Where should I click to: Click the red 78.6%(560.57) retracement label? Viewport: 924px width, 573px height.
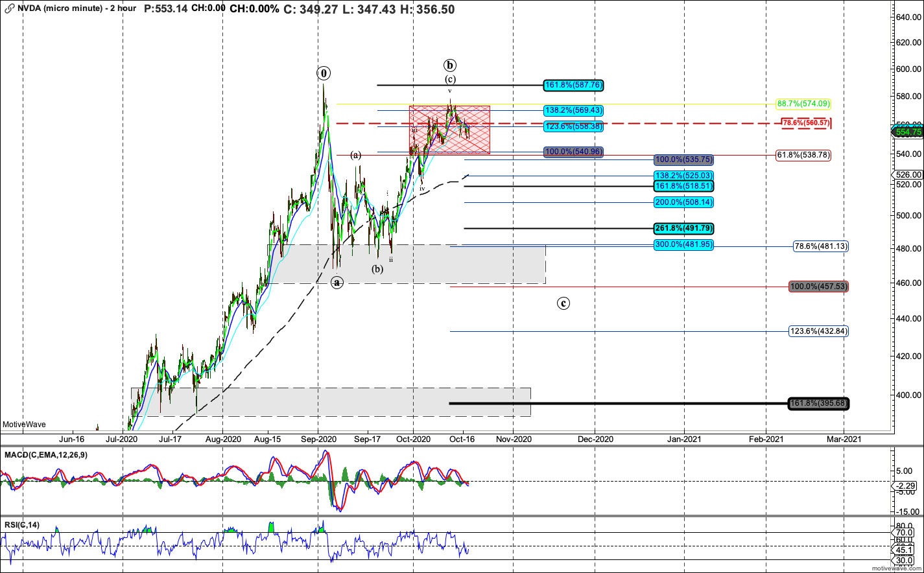point(806,123)
